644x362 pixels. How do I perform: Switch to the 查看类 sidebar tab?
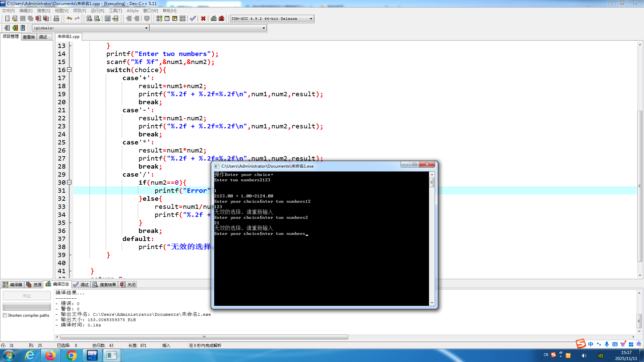[29, 37]
